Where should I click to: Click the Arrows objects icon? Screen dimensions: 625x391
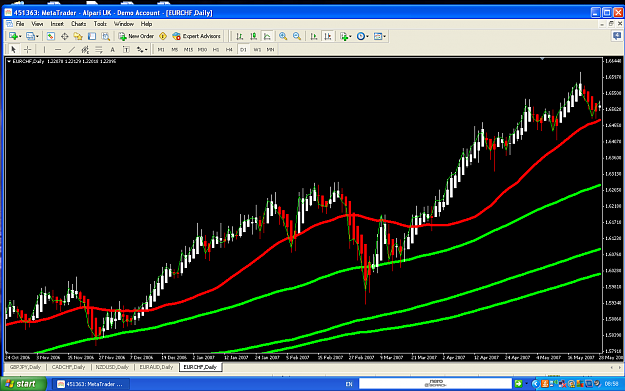tap(140, 49)
